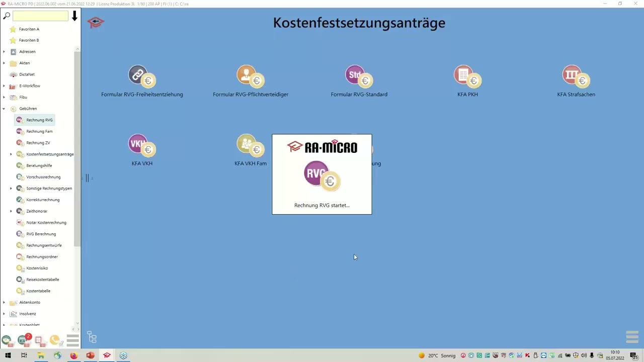
Task: Click the speaker volume tray icon
Action: [584, 355]
